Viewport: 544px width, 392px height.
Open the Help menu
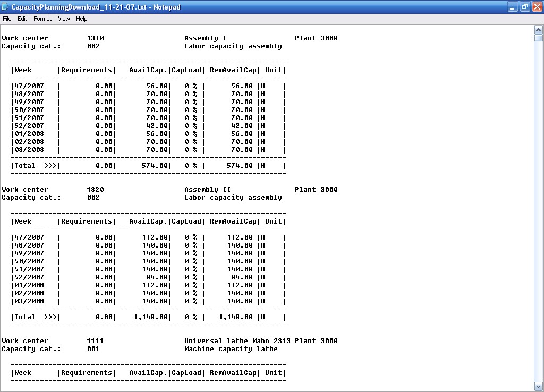pos(81,19)
